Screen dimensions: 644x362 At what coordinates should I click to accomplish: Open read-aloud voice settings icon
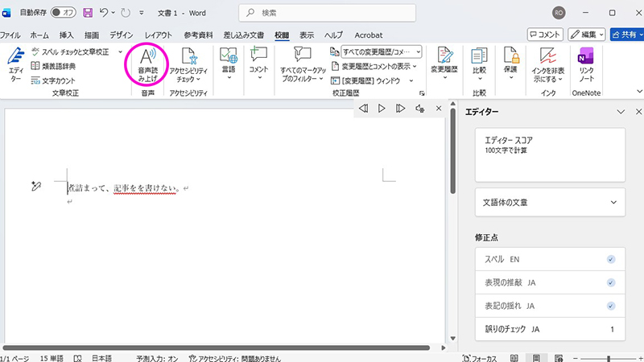click(419, 109)
